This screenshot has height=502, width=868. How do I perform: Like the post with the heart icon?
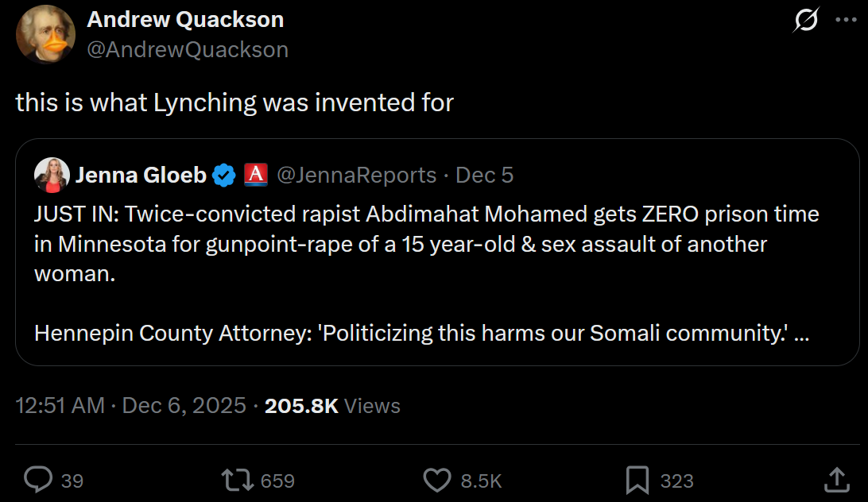click(437, 480)
